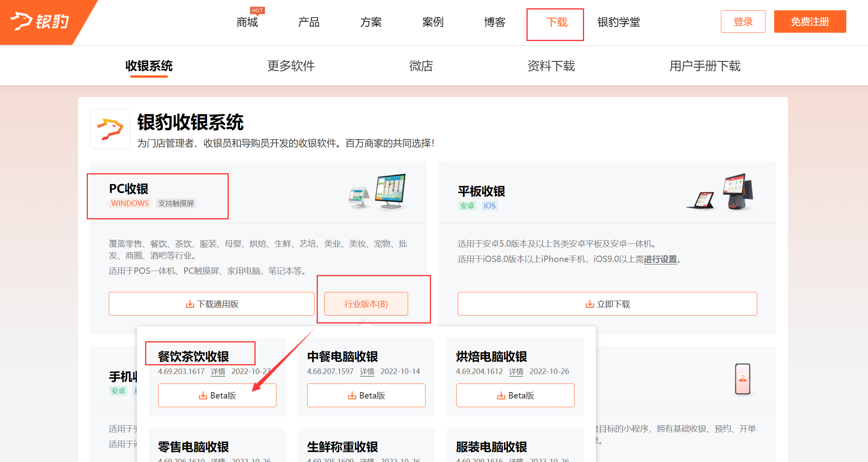The image size is (868, 462).
Task: Switch to the 微店 tab
Action: 421,66
